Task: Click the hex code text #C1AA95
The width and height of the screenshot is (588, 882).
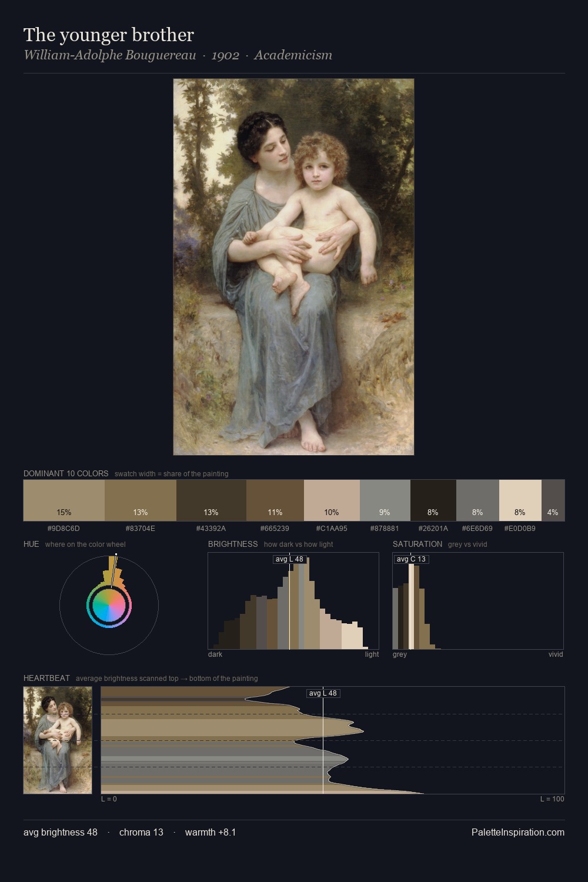Action: pos(332,529)
